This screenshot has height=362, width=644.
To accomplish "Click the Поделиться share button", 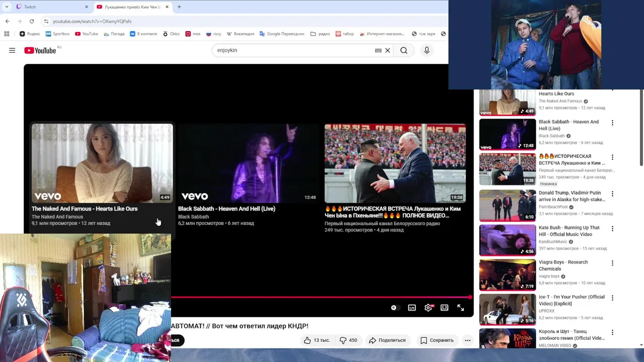I will tap(387, 340).
